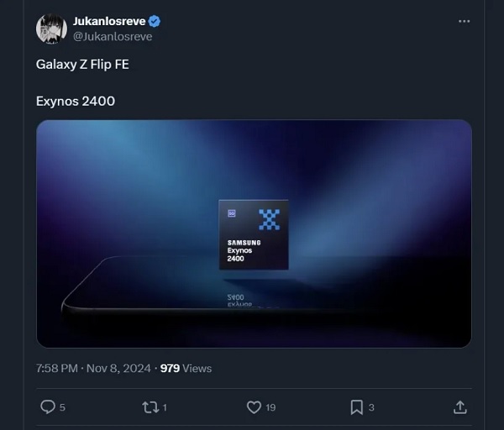Click the like count 19
The width and height of the screenshot is (504, 430).
pyautogui.click(x=271, y=407)
